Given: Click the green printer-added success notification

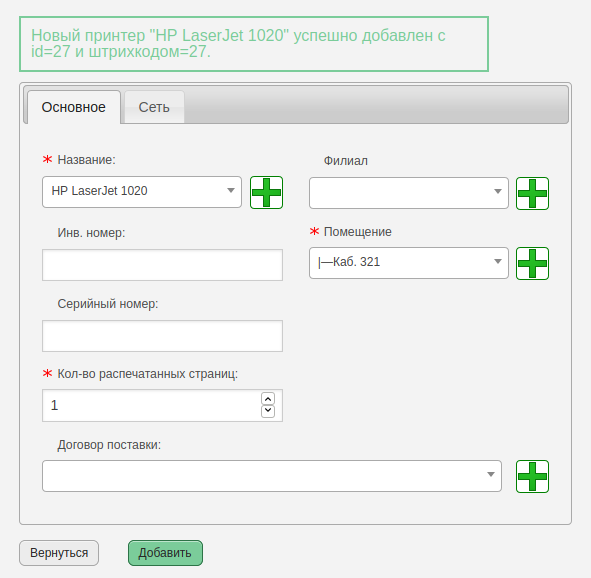Looking at the screenshot, I should (254, 44).
